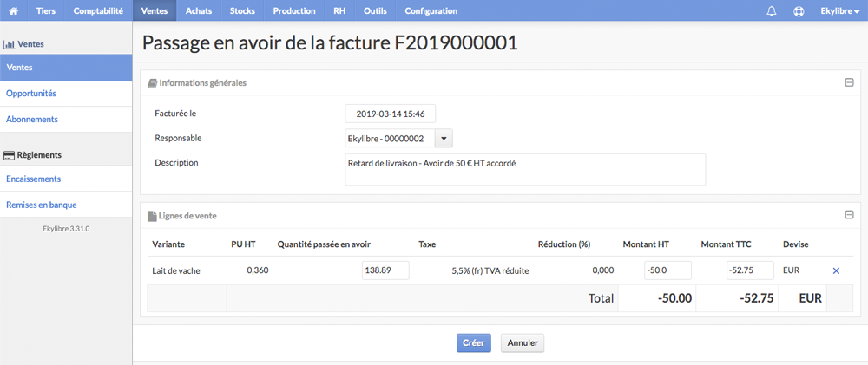Image resolution: width=868 pixels, height=365 pixels.
Task: Click the Annuler button
Action: pos(523,342)
